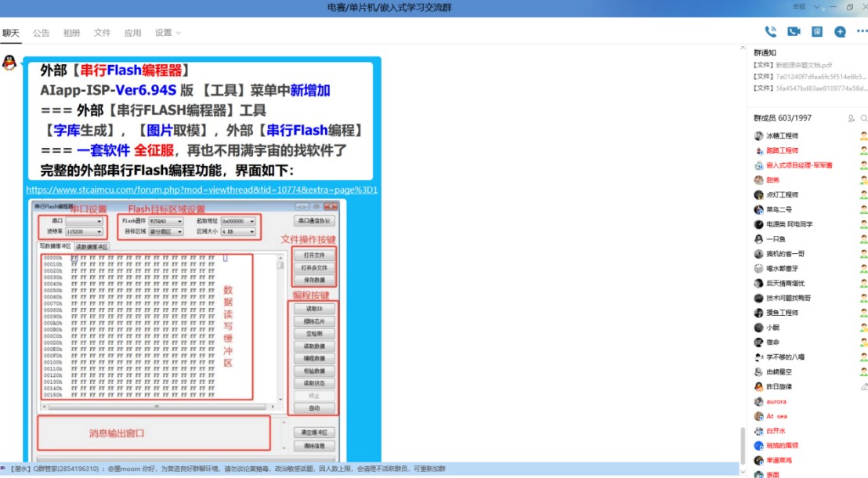Click 白开水's avatar
Viewport: 868px width, 478px height.
[x=759, y=431]
